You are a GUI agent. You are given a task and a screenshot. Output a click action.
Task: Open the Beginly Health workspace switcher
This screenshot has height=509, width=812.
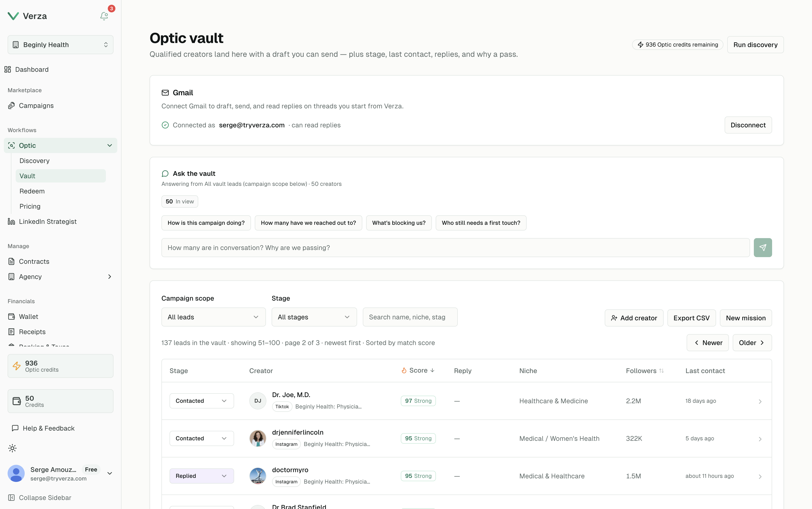(61, 45)
